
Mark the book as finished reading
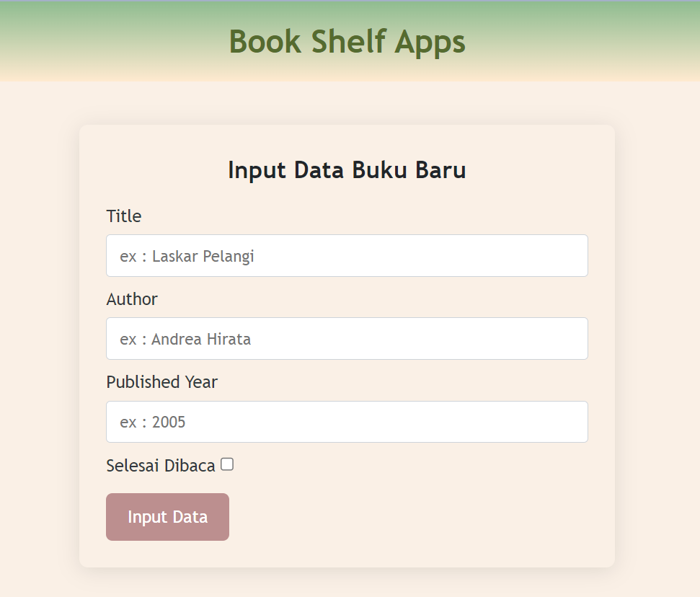click(227, 465)
